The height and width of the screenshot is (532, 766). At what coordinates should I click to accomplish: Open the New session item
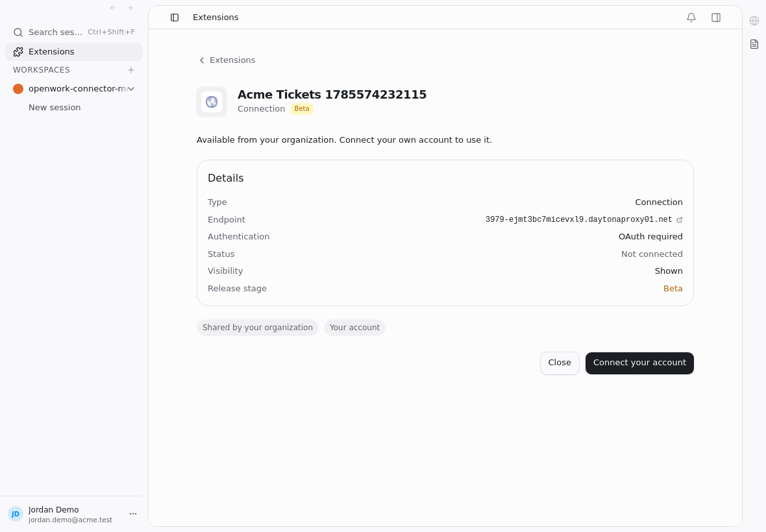55,108
